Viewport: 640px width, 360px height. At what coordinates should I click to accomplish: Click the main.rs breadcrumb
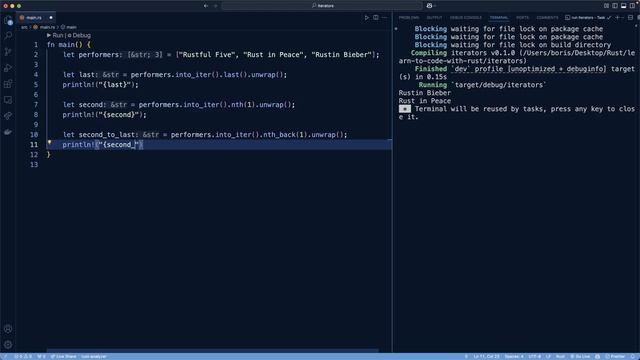click(x=44, y=27)
